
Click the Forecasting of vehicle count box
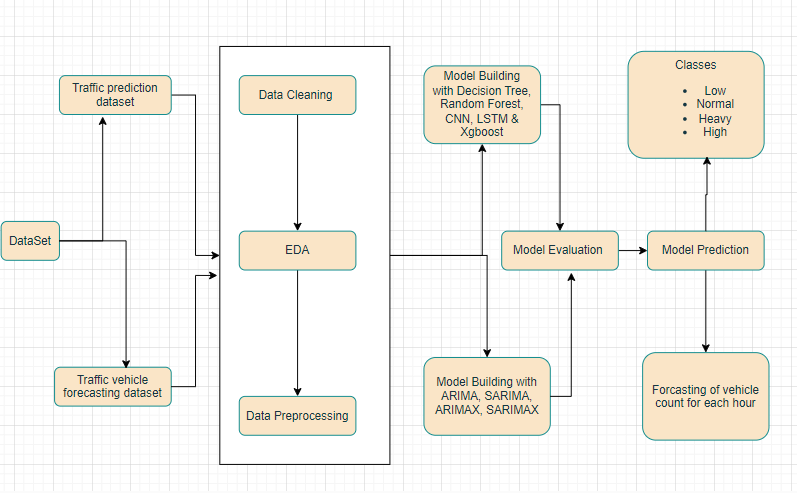[705, 396]
